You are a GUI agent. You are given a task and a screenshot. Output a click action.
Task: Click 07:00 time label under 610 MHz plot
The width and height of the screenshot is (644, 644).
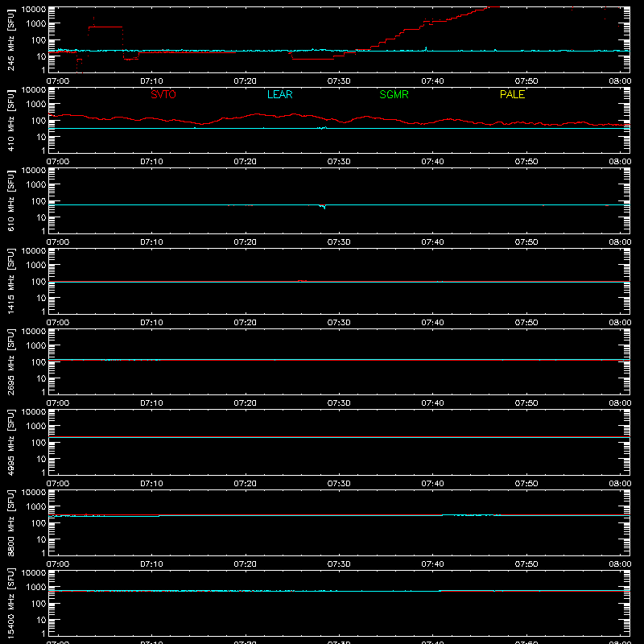[x=58, y=242]
